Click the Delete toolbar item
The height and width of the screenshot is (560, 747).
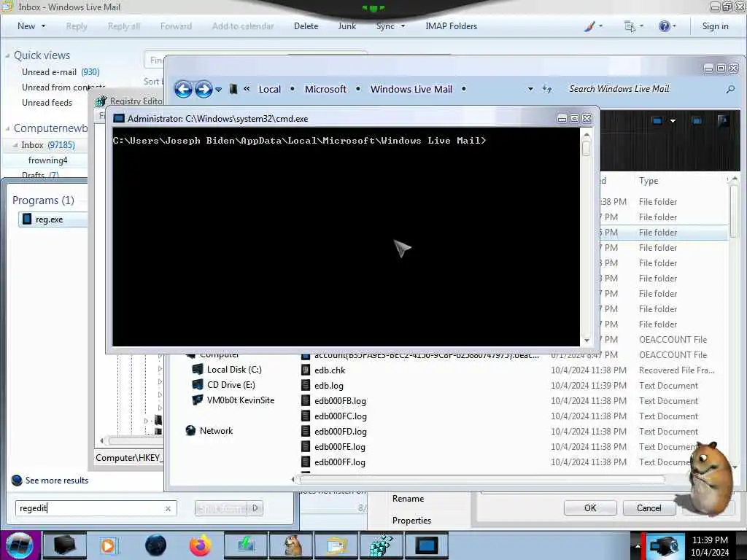(306, 26)
